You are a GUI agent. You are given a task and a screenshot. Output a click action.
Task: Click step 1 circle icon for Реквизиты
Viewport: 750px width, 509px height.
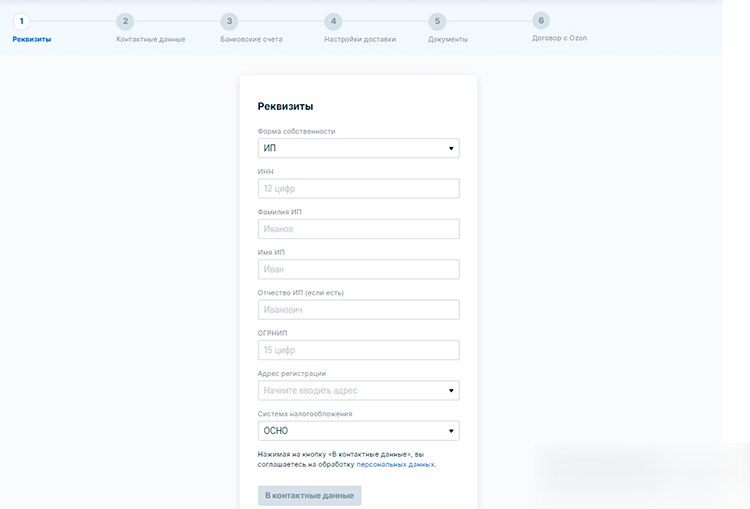click(x=21, y=21)
